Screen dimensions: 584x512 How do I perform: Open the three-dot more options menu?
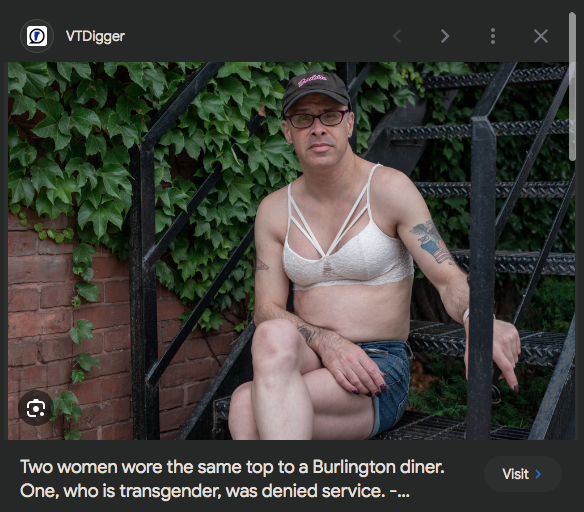click(493, 36)
